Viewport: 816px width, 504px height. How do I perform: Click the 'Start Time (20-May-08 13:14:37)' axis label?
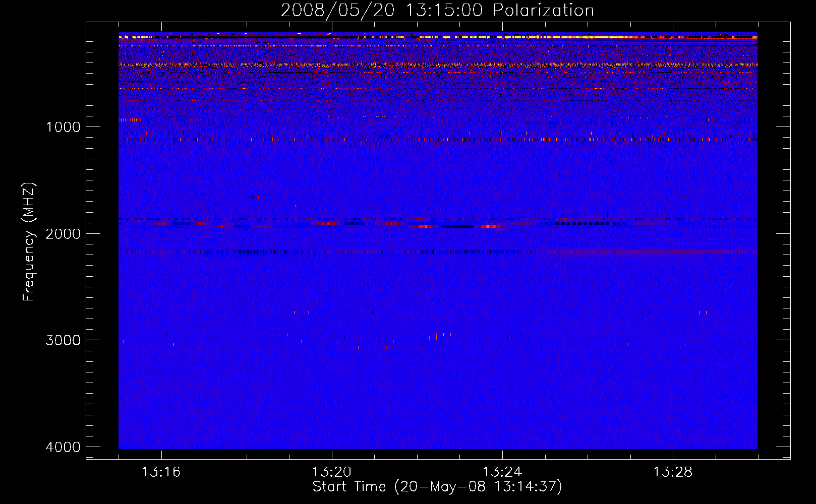[437, 487]
